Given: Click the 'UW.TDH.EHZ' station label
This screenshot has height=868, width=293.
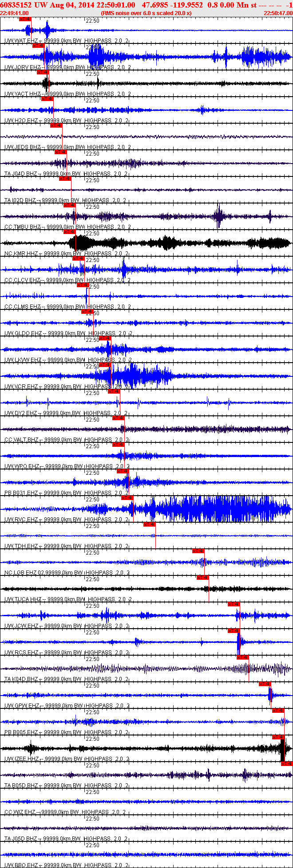Looking at the screenshot, I should 21,546.
